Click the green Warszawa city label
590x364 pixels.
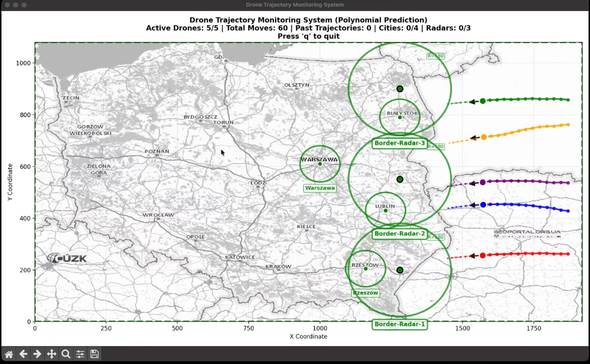[x=320, y=188]
